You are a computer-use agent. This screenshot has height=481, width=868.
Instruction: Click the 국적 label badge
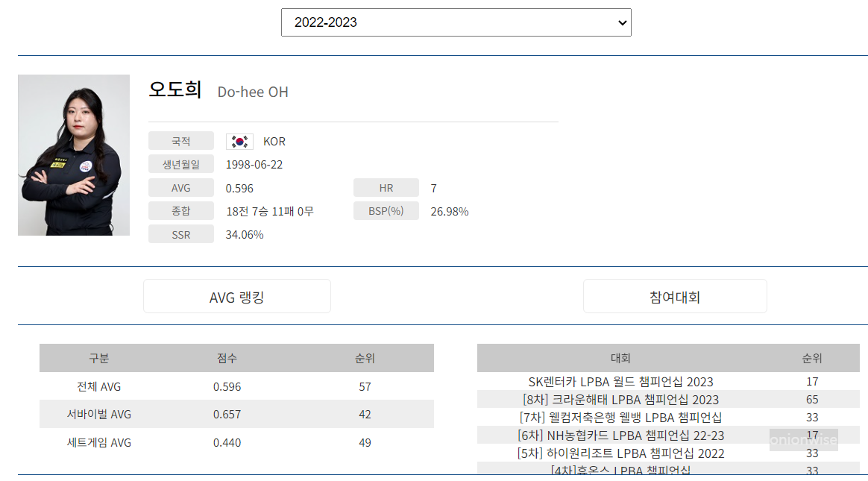coord(180,140)
